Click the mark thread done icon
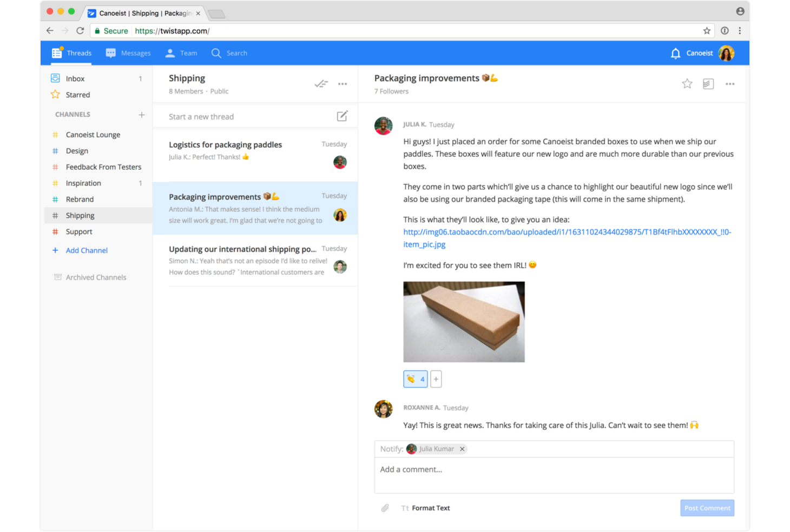This screenshot has height=532, width=790. pyautogui.click(x=708, y=84)
